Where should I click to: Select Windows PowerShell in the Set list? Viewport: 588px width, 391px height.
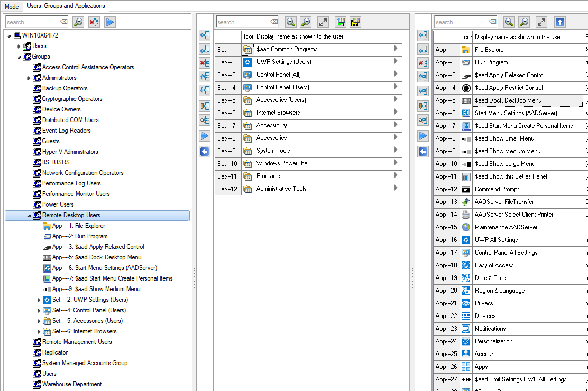(283, 163)
